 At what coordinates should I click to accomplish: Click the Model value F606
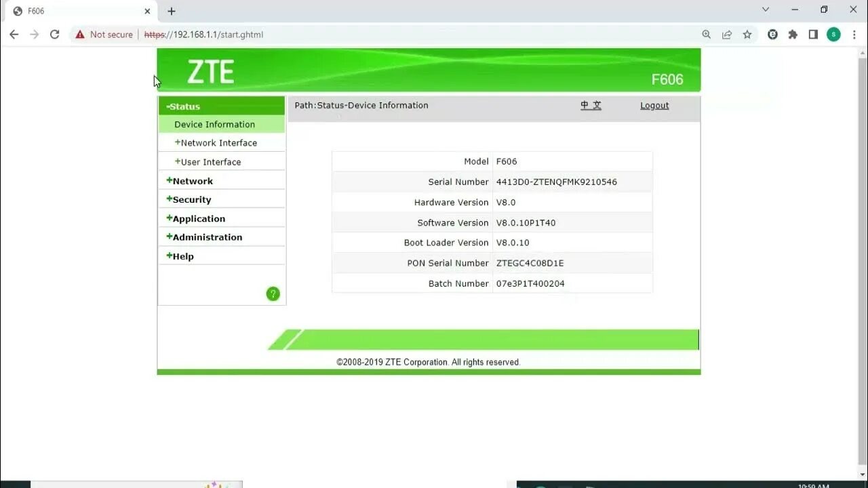507,161
